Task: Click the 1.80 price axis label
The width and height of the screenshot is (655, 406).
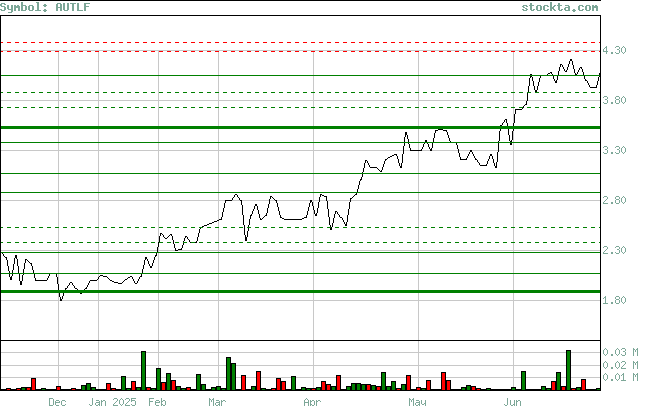Action: click(x=614, y=300)
